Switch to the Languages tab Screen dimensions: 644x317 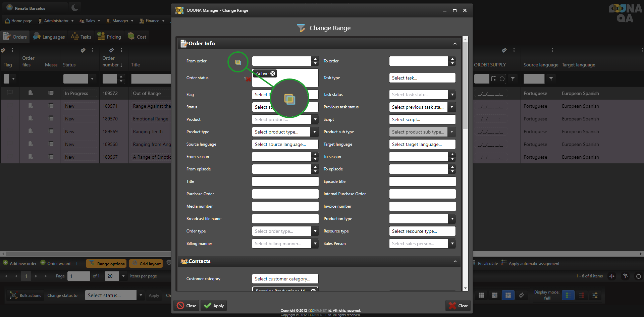(x=49, y=37)
